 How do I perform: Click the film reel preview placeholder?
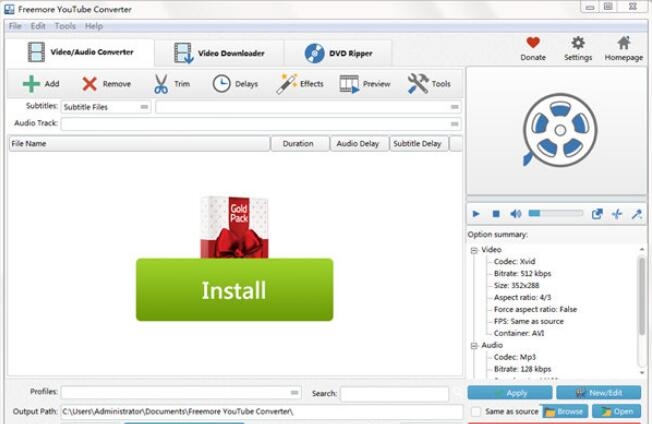tap(559, 130)
